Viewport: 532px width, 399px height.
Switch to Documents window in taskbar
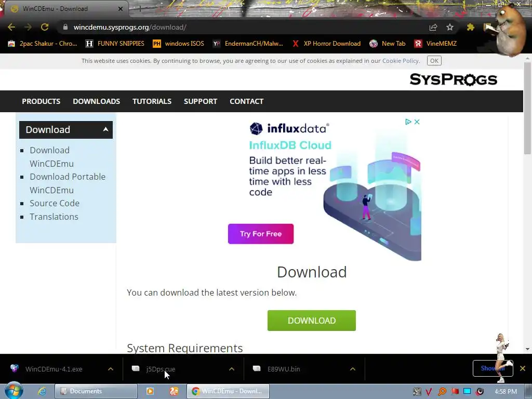[96, 391]
